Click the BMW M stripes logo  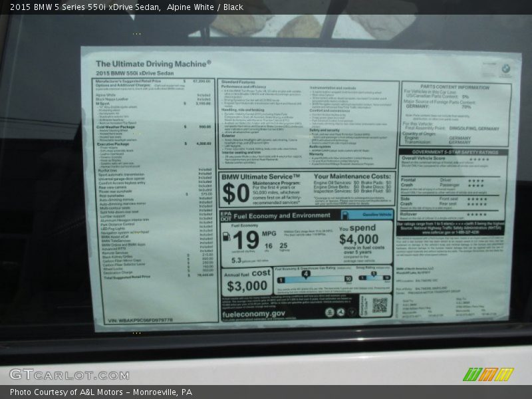click(497, 374)
